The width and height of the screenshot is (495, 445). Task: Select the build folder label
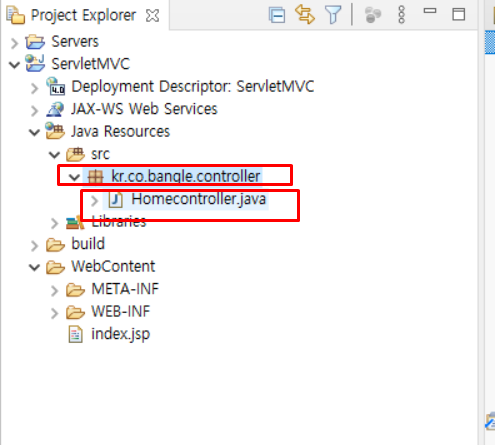point(88,244)
